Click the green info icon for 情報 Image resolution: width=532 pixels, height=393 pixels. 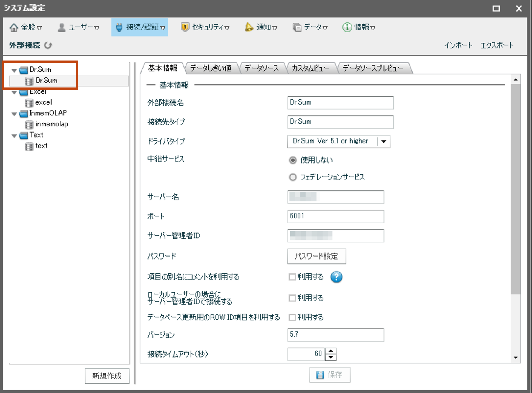click(x=347, y=27)
